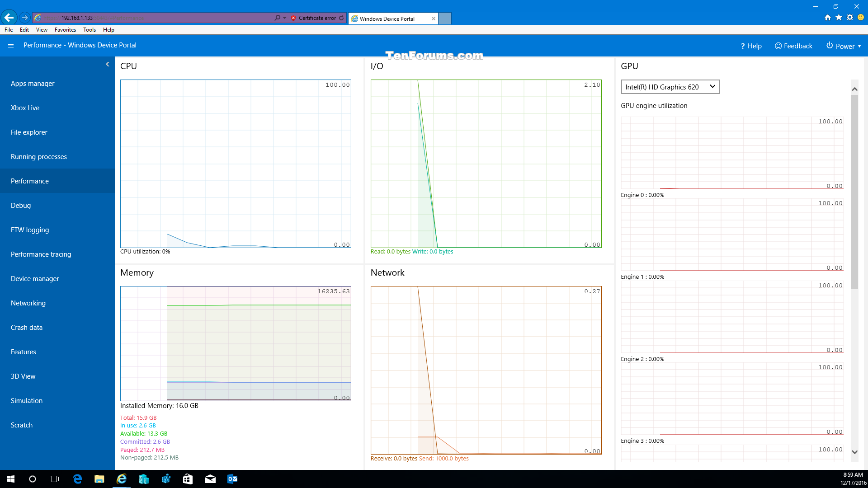Open ETW logging page
Viewport: 868px width, 488px height.
(x=57, y=230)
